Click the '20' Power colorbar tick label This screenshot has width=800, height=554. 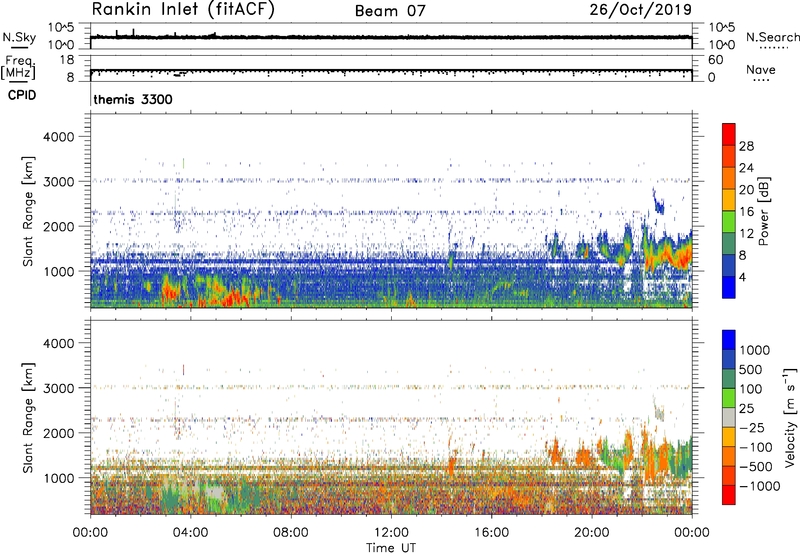tap(746, 190)
